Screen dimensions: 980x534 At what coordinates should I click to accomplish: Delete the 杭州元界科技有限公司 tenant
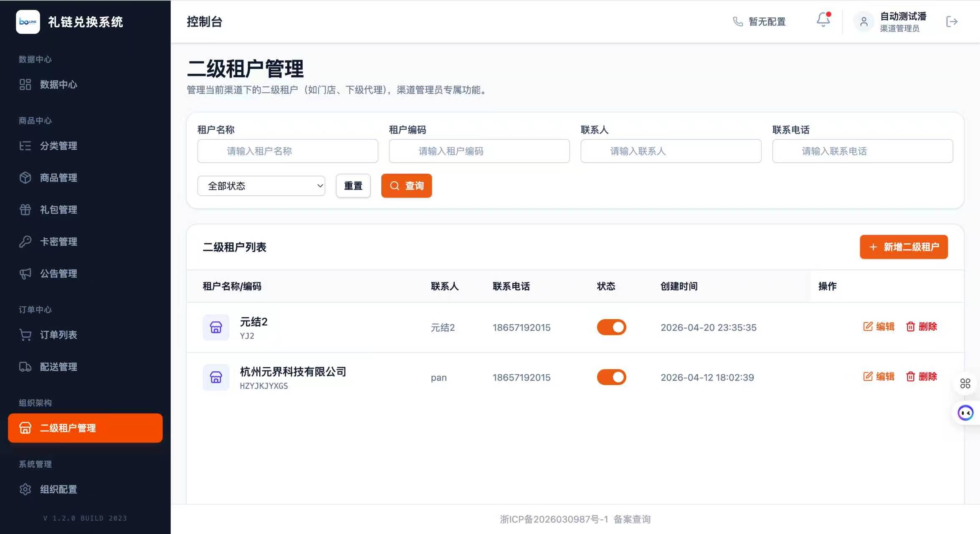(x=922, y=377)
